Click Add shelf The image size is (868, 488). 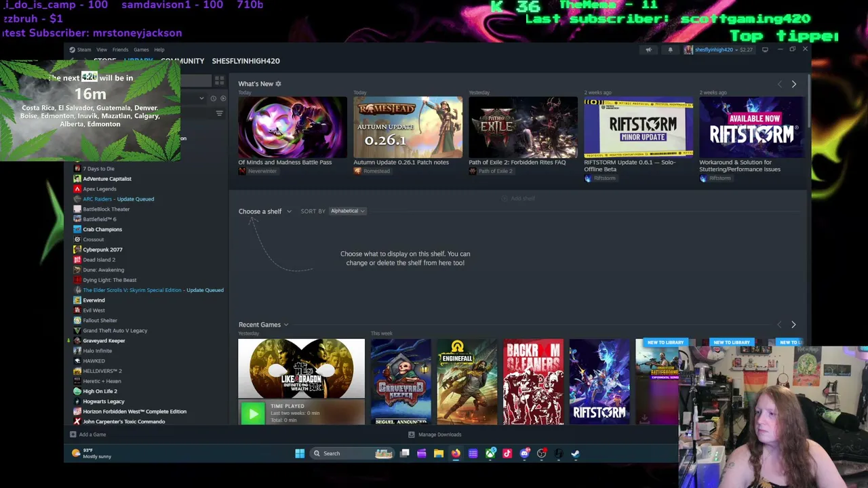[x=518, y=199]
